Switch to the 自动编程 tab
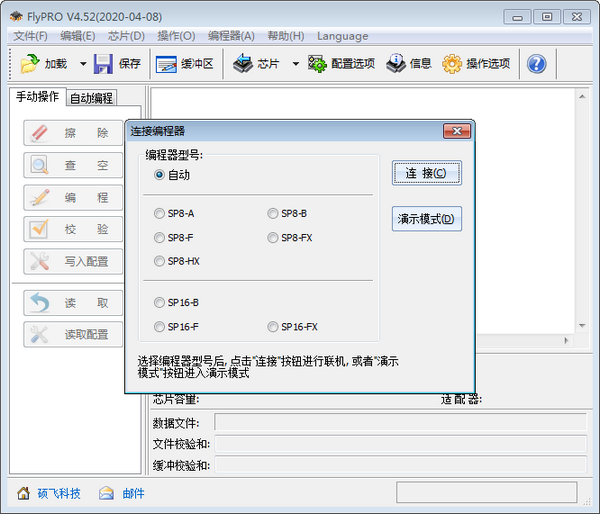Image resolution: width=600 pixels, height=514 pixels. point(91,98)
